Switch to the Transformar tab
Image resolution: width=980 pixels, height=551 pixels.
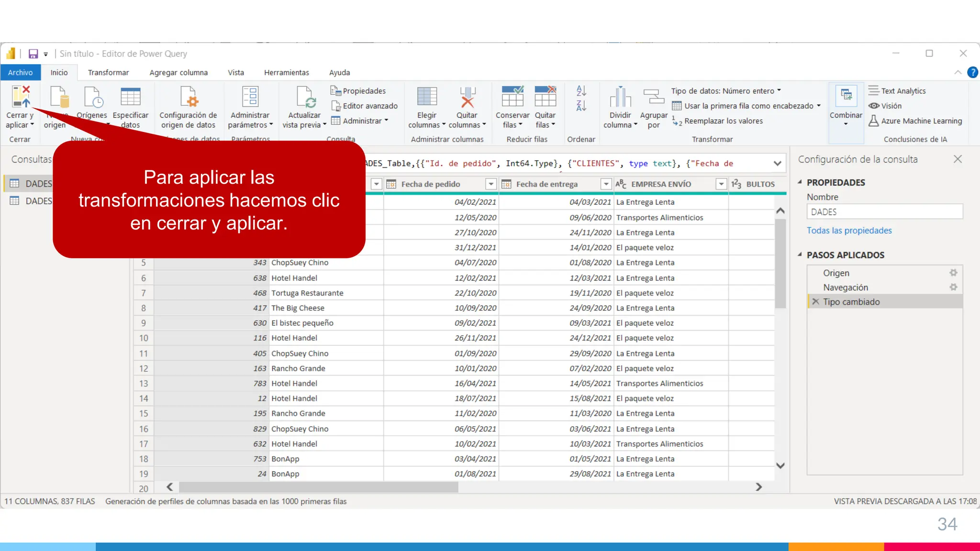pyautogui.click(x=108, y=72)
